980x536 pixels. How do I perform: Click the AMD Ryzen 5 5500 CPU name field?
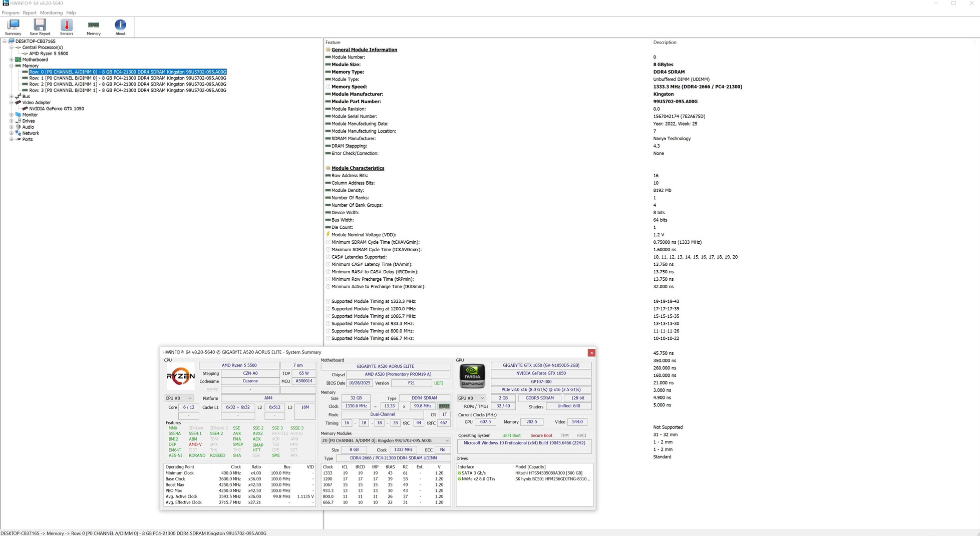(x=239, y=365)
